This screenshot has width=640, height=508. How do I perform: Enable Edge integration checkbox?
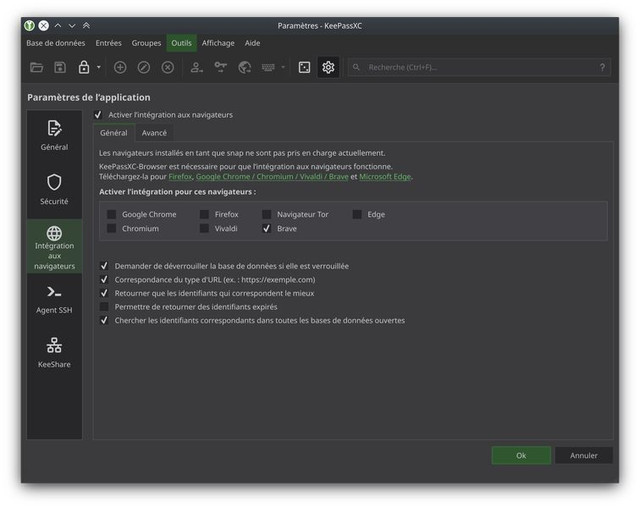point(357,214)
